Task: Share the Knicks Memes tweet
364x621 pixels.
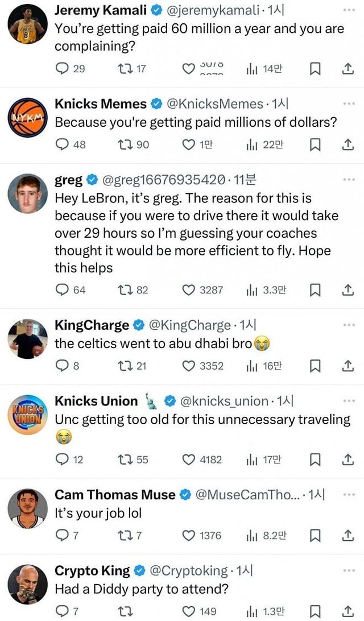Action: (347, 144)
